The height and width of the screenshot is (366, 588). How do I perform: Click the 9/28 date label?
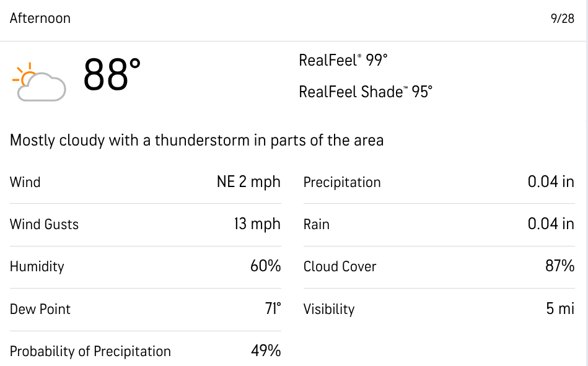pos(562,19)
